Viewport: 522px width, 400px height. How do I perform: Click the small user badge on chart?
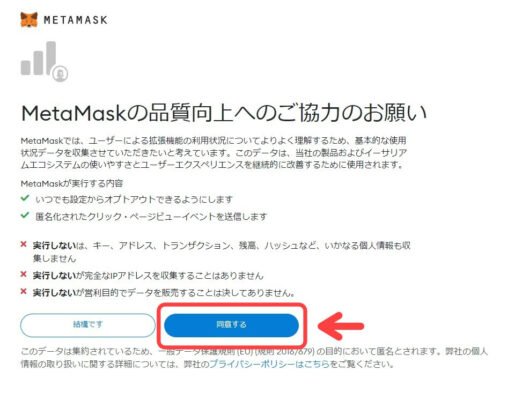[x=60, y=74]
